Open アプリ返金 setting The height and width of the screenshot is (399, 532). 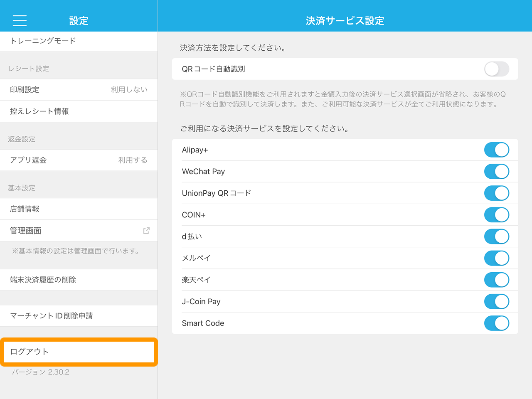click(x=79, y=160)
